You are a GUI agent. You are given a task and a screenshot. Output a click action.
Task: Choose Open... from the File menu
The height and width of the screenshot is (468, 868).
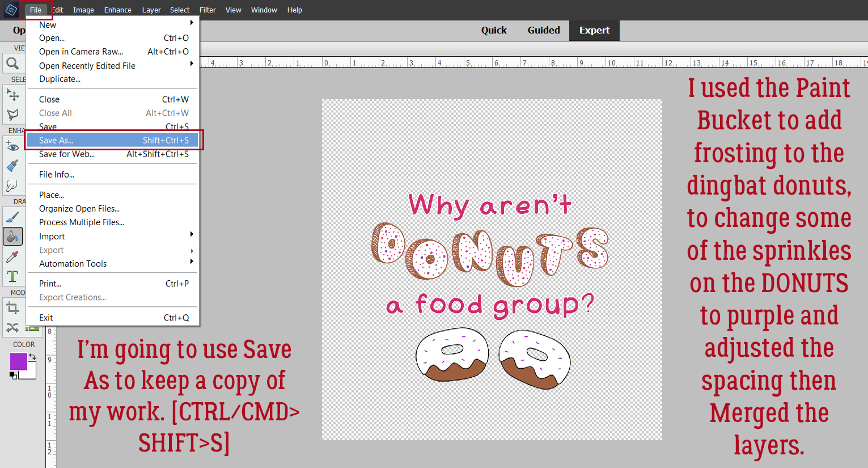click(x=112, y=38)
